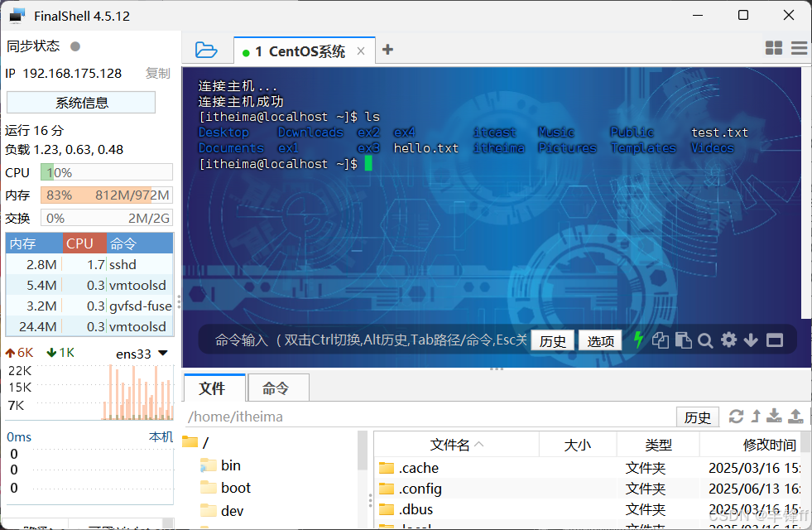Open the connection manager folder icon

(206, 51)
